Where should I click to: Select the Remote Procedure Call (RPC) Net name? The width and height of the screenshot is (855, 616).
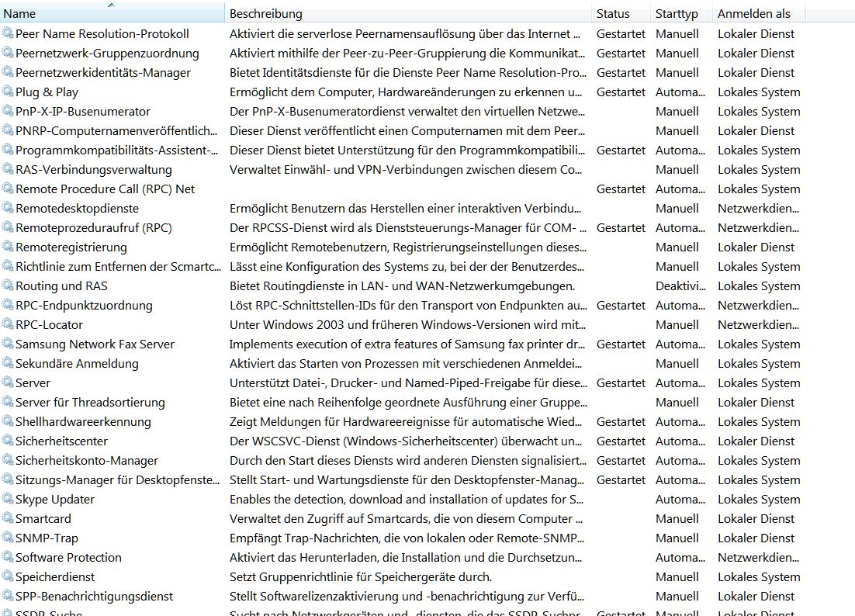(106, 189)
